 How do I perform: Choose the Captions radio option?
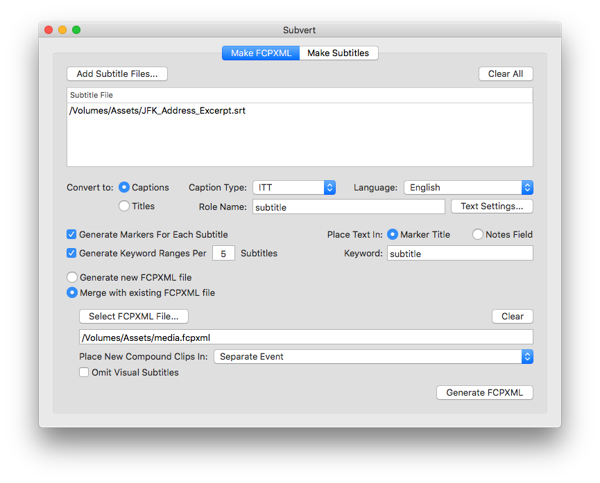(x=125, y=187)
